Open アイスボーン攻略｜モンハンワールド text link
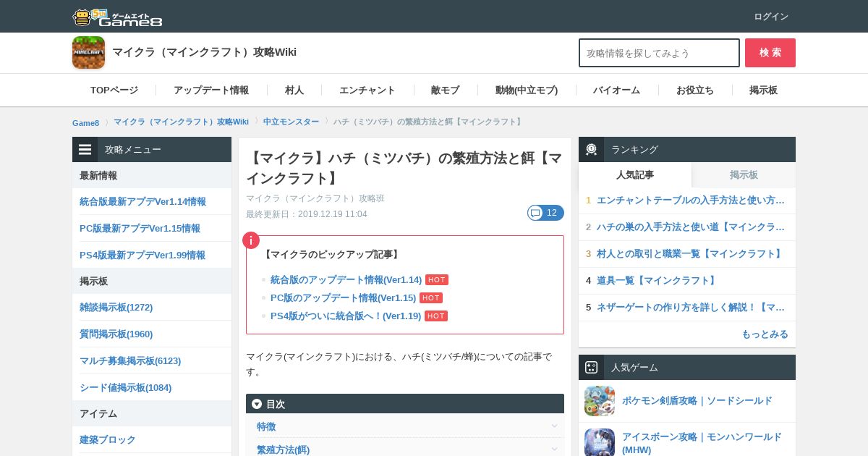This screenshot has width=868, height=456. click(x=702, y=443)
